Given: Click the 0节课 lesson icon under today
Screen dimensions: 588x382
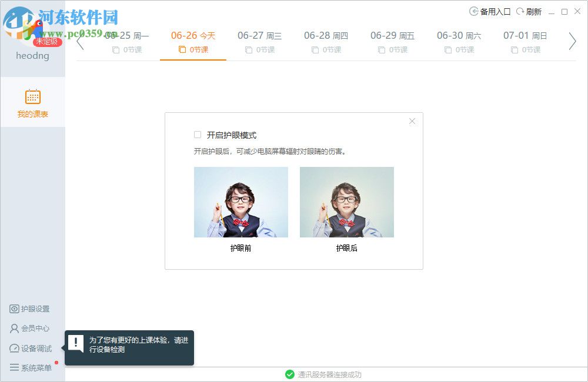Looking at the screenshot, I should tap(182, 50).
